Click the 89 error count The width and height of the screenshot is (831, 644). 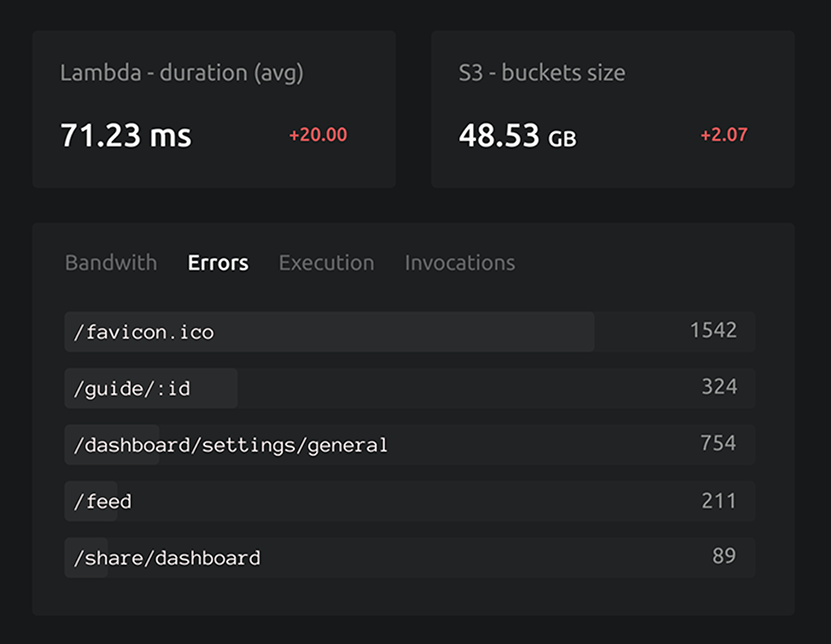(724, 557)
